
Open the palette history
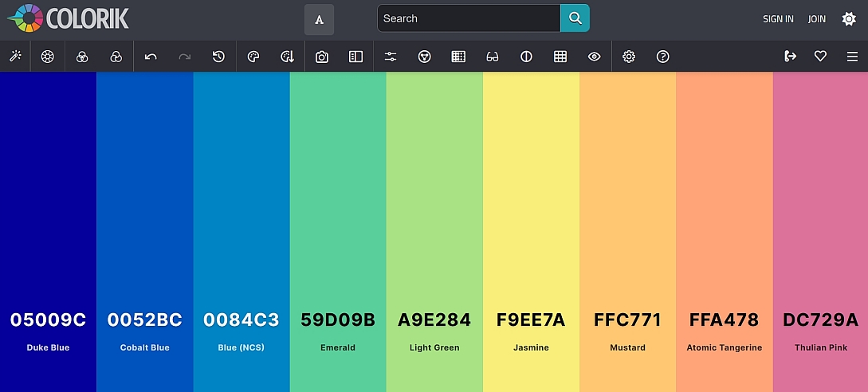click(x=218, y=57)
